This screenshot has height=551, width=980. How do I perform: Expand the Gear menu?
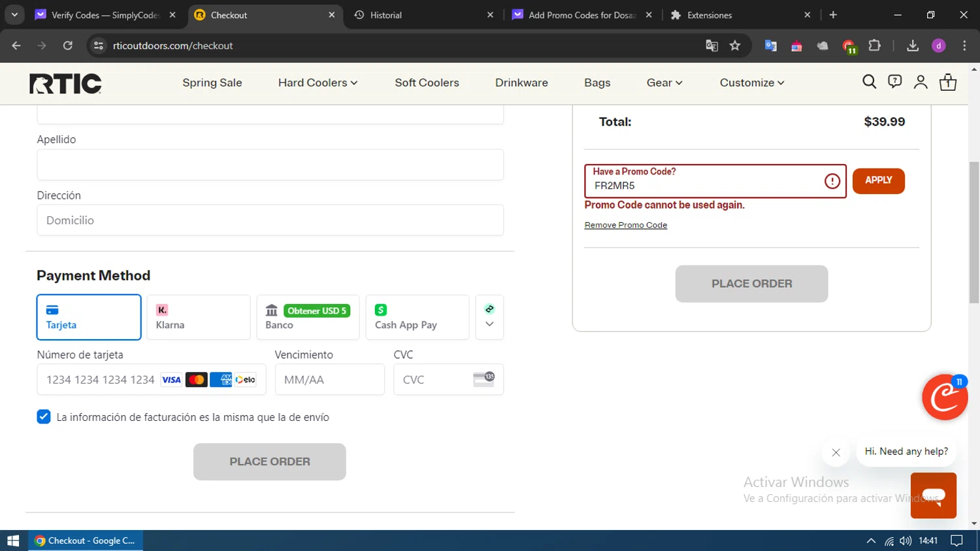664,83
